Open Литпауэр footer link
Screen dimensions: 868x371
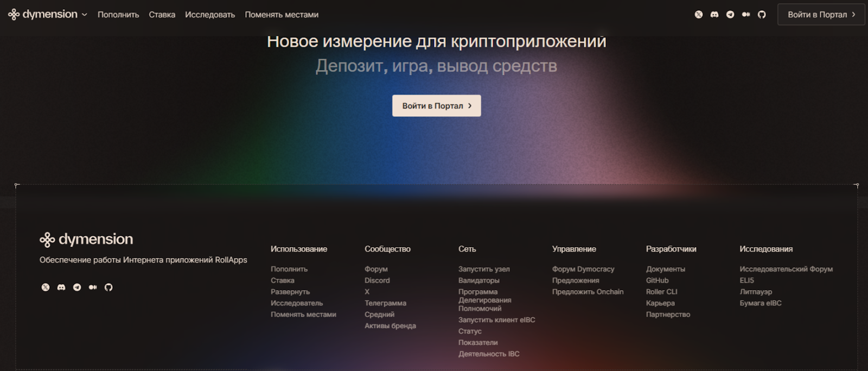point(756,292)
